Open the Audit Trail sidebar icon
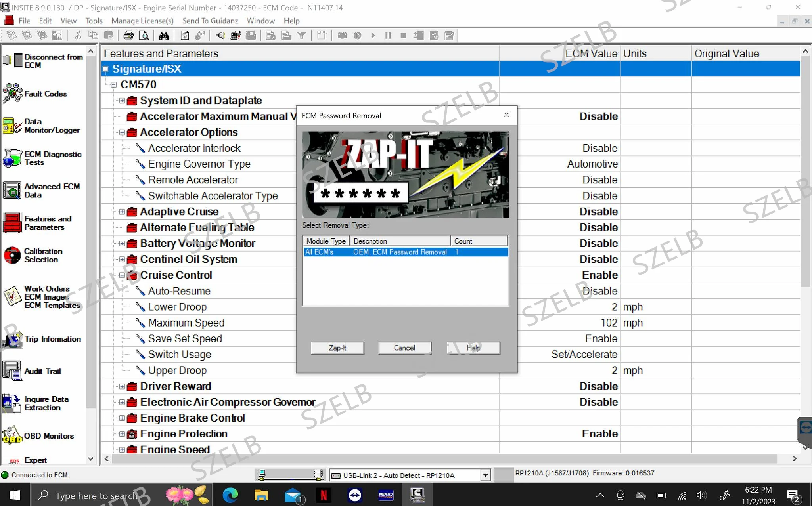 click(13, 371)
